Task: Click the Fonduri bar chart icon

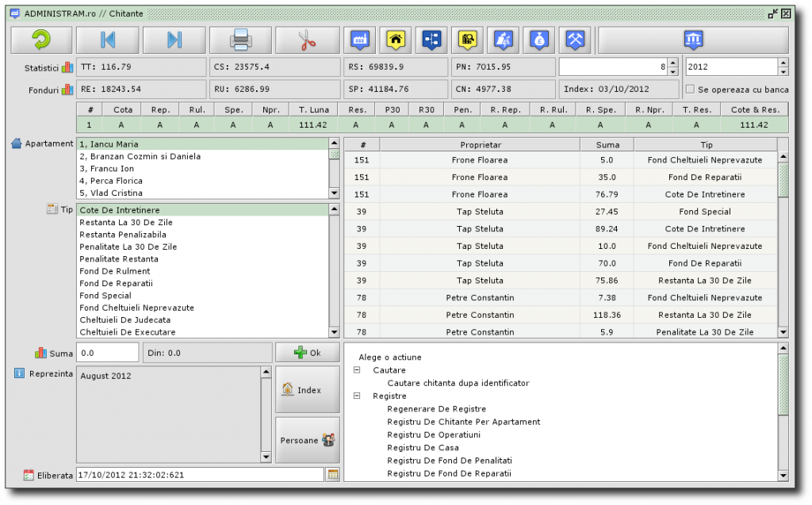Action: click(x=67, y=90)
